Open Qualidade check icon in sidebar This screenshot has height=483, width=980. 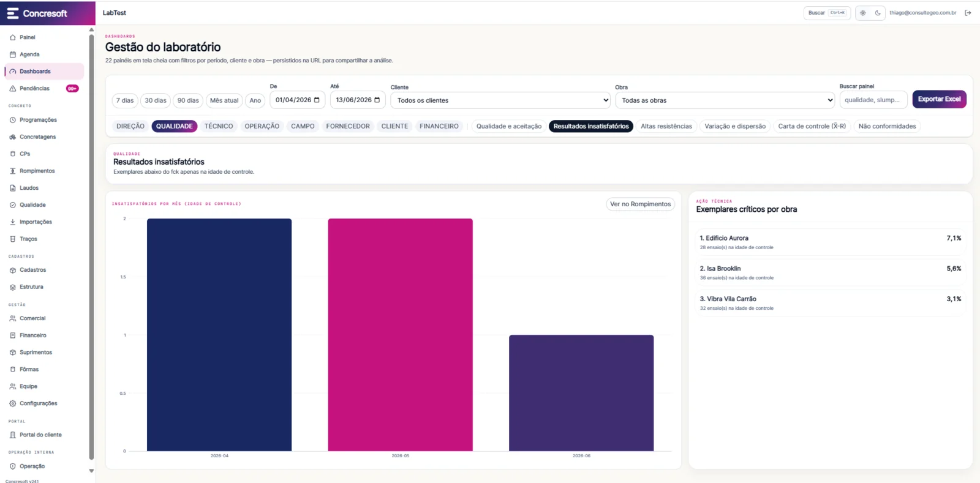click(x=12, y=205)
